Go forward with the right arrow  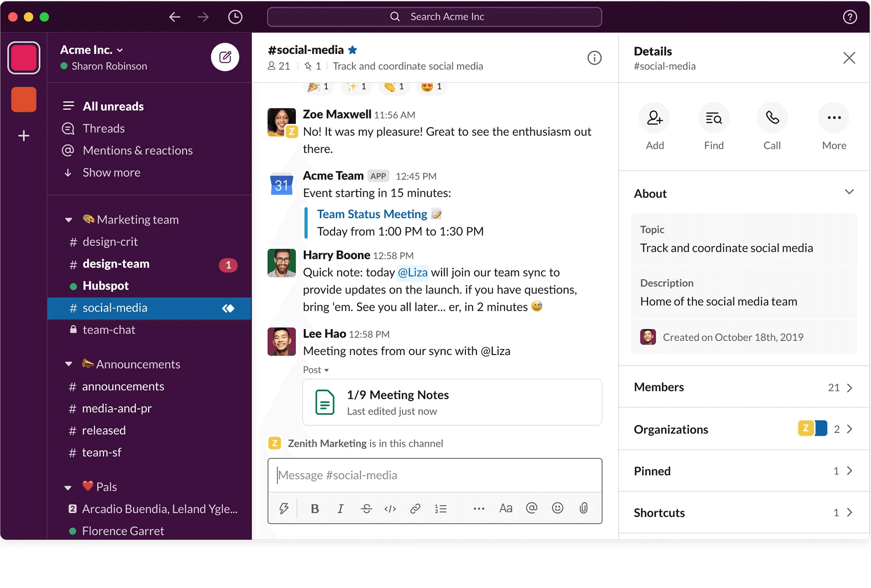pos(203,17)
